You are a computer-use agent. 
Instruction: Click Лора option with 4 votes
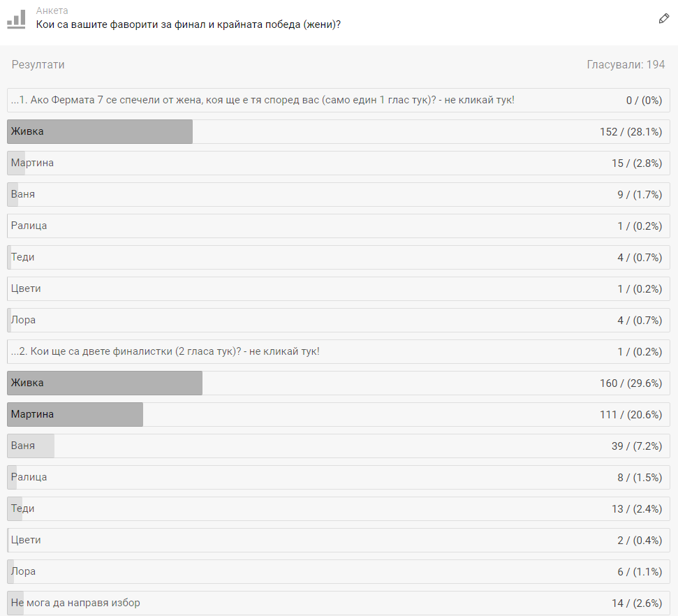pyautogui.click(x=339, y=320)
